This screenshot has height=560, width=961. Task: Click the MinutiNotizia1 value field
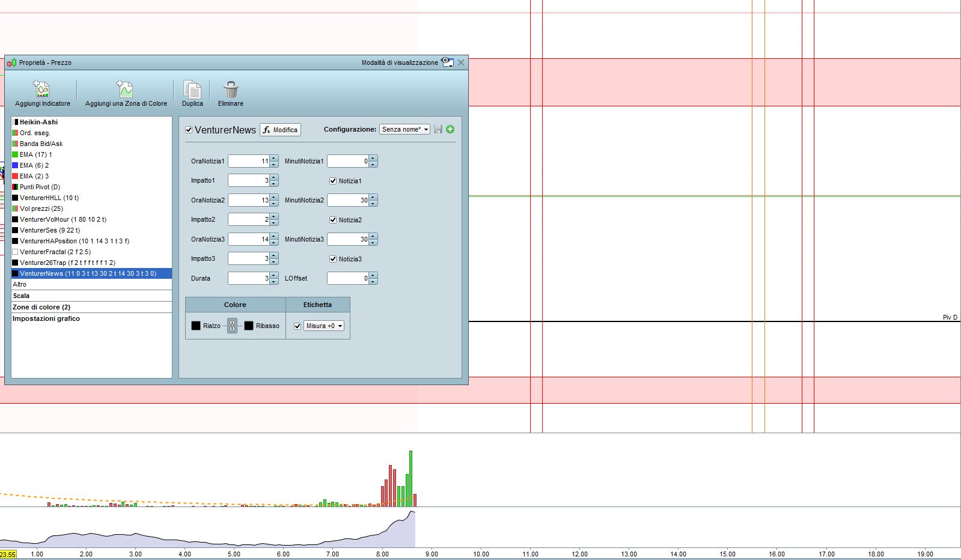point(348,161)
